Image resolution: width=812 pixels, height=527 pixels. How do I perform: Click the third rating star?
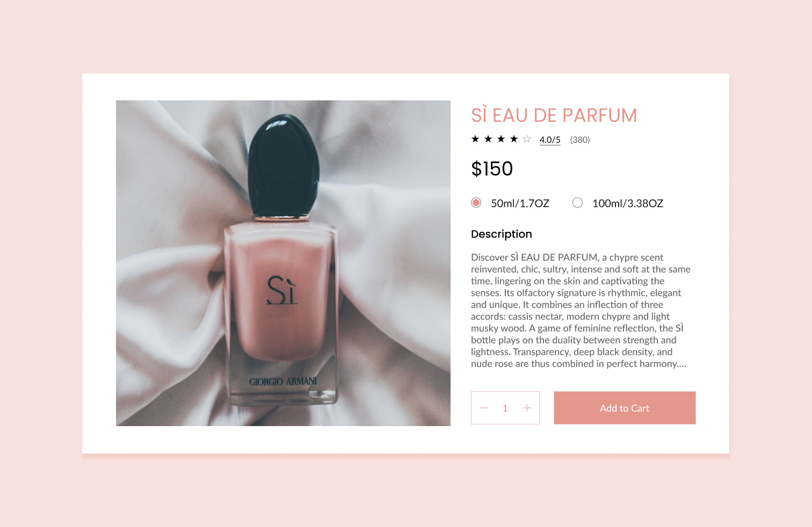tap(501, 139)
